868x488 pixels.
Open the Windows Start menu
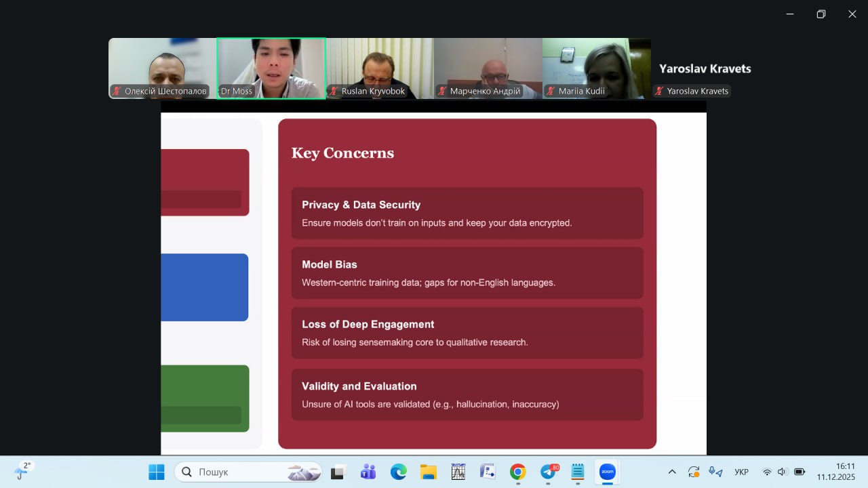coord(157,472)
